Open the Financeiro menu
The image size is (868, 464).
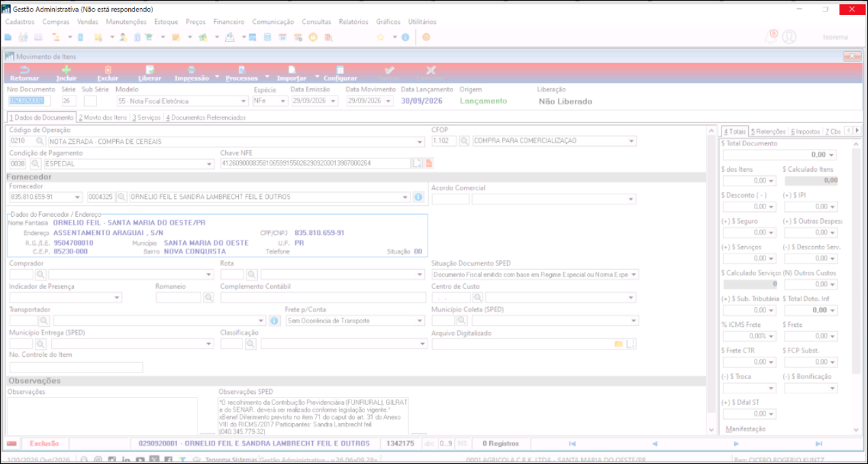pyautogui.click(x=229, y=22)
